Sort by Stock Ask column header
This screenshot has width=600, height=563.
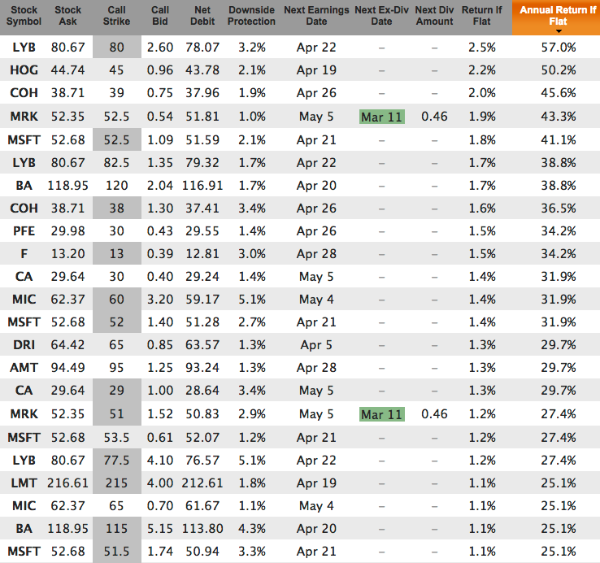click(68, 15)
